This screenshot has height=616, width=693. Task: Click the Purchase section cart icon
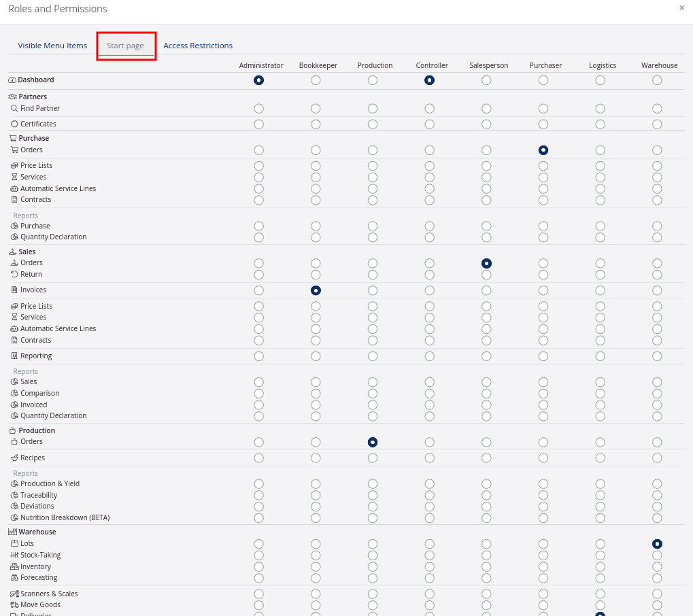coord(12,139)
